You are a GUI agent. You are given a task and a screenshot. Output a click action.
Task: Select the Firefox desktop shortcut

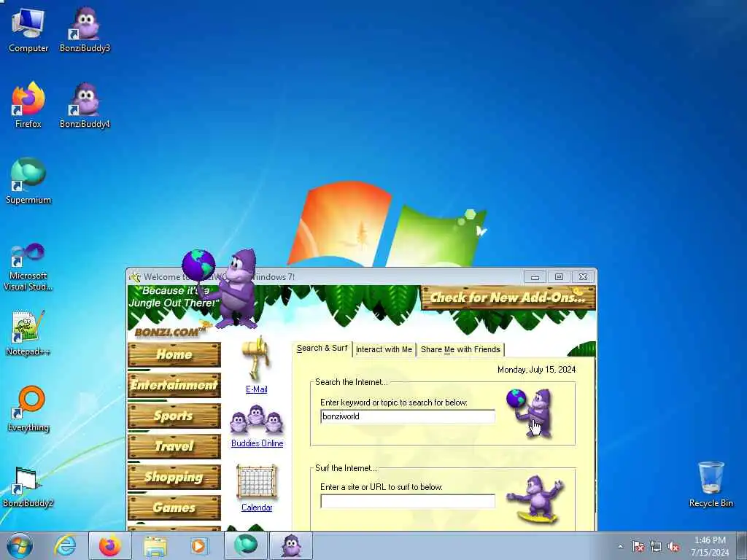click(28, 105)
